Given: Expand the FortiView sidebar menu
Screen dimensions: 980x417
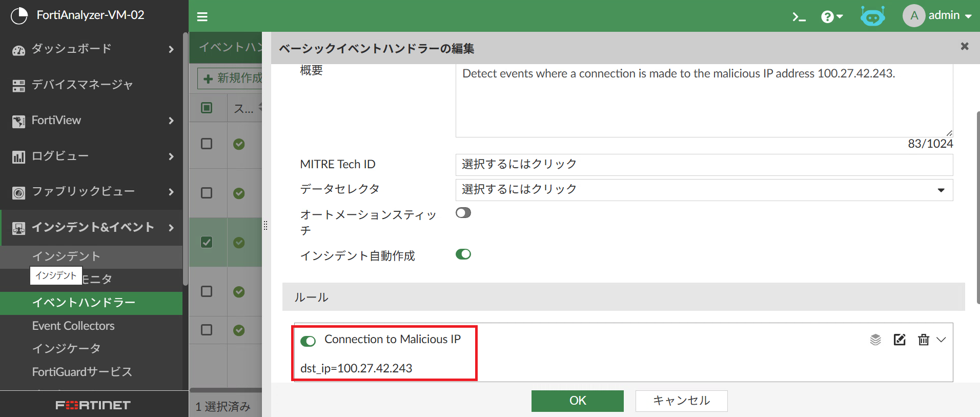Looking at the screenshot, I should [92, 121].
